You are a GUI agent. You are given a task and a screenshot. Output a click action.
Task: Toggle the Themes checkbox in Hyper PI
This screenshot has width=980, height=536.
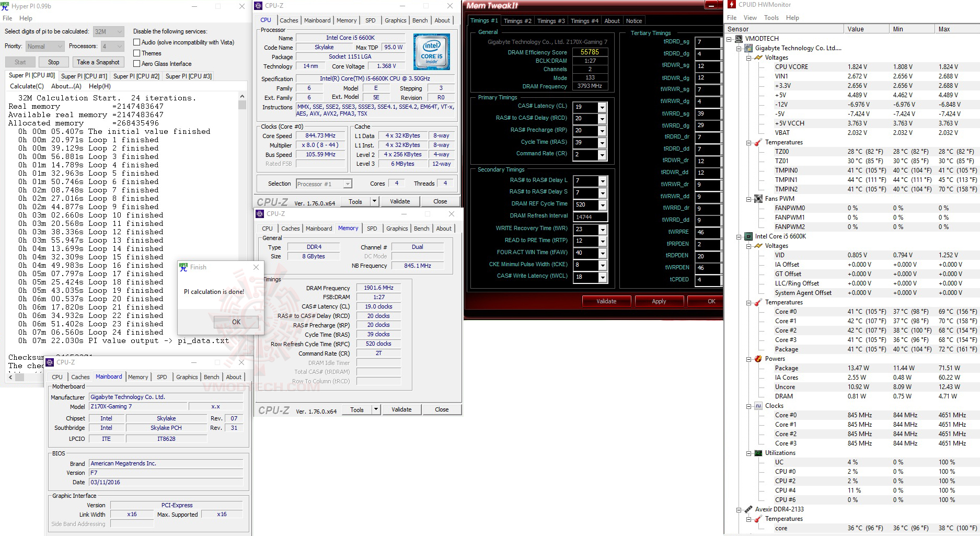tap(137, 53)
